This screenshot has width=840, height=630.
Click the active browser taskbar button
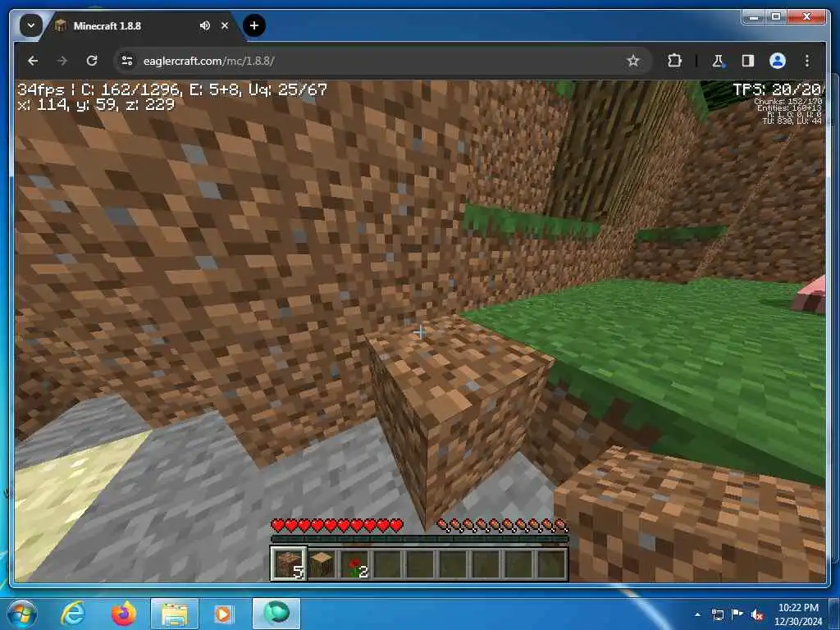(276, 614)
